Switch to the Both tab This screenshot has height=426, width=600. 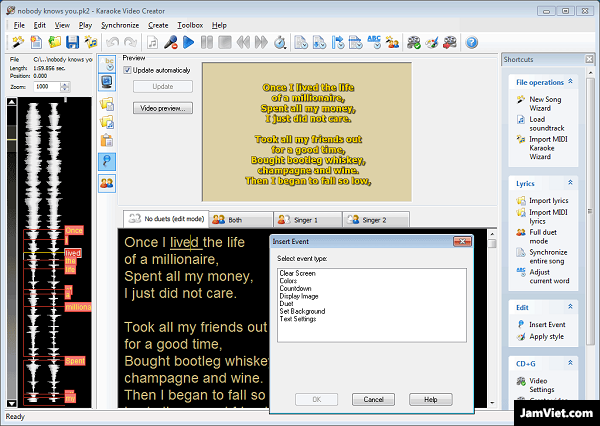241,220
